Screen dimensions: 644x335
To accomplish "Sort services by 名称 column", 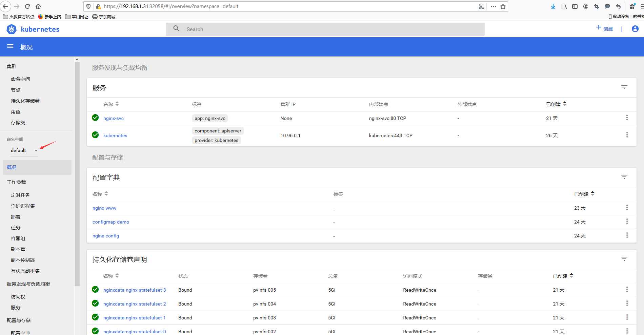I will point(111,104).
